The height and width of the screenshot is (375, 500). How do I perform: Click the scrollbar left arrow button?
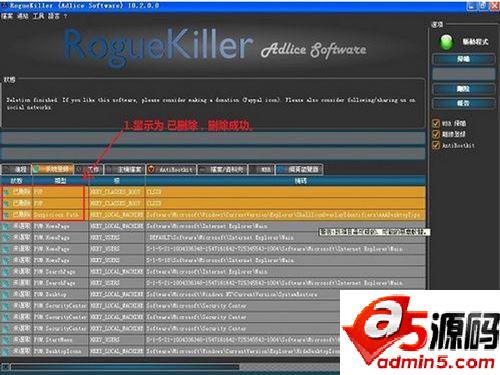pos(5,367)
